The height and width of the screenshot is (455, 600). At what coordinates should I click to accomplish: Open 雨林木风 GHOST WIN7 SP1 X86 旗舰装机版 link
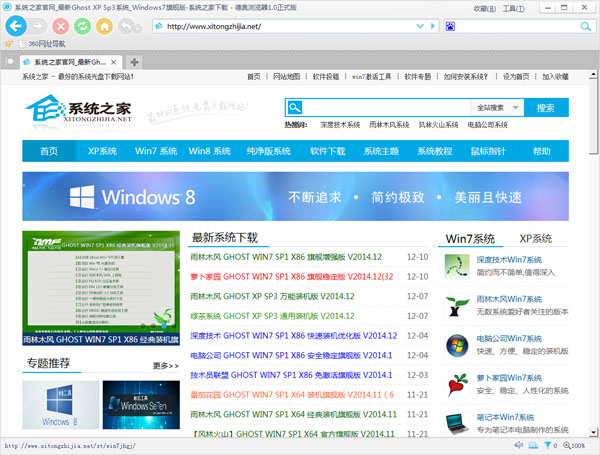(x=295, y=257)
